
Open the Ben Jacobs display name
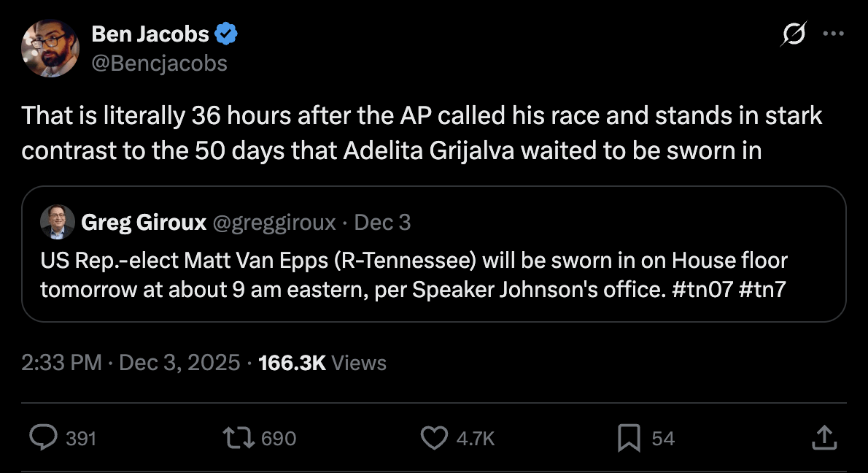pos(150,34)
